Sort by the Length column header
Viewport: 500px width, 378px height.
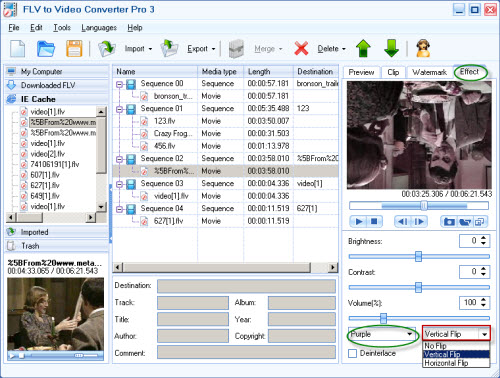click(268, 72)
